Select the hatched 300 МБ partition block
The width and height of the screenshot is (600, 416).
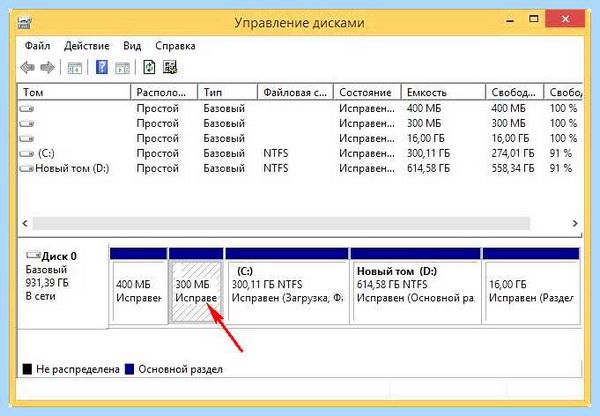tap(196, 286)
